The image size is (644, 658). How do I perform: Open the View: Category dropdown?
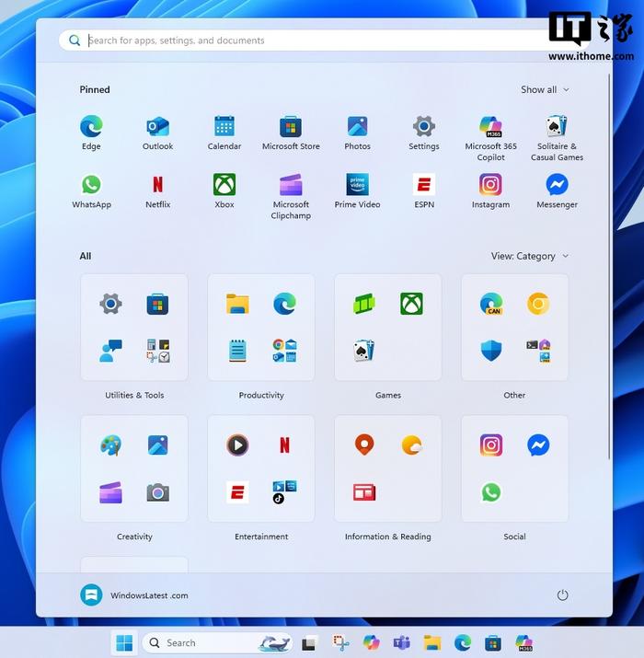tap(530, 256)
